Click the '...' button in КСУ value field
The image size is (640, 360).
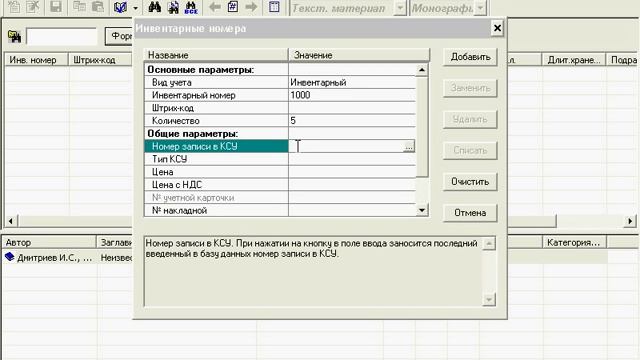point(409,146)
